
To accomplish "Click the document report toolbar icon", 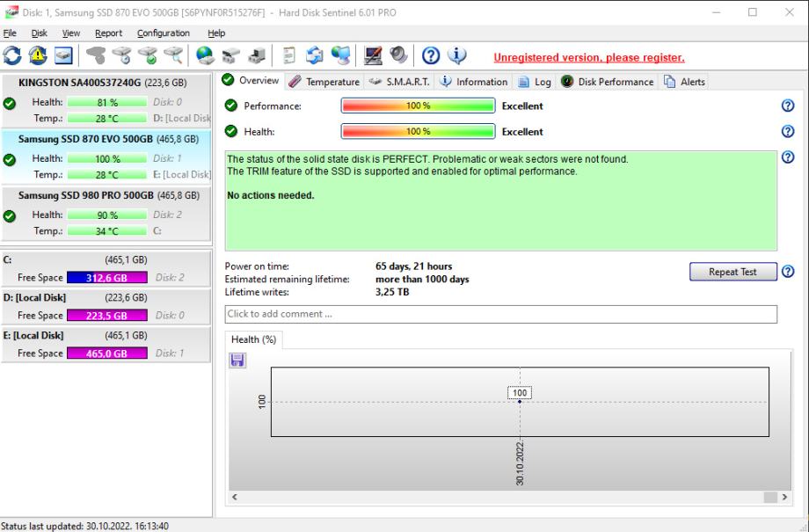I will coord(289,55).
